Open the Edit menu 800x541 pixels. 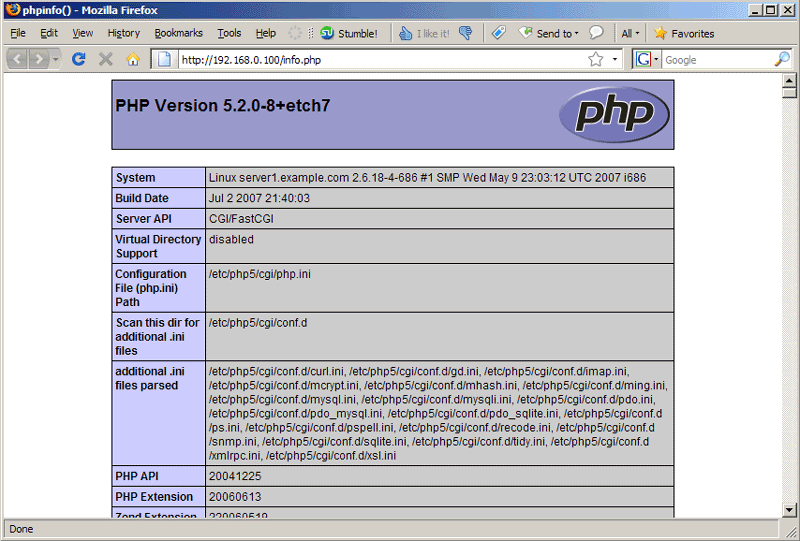(49, 33)
